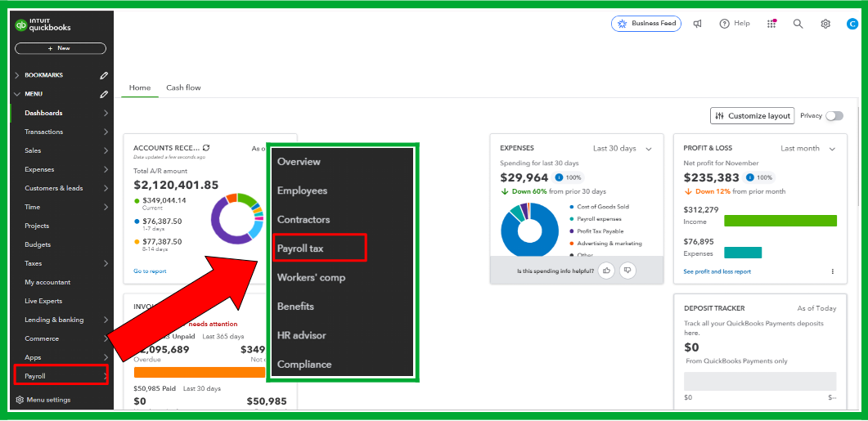Select Workers' comp in the submenu
The image size is (868, 421).
pyautogui.click(x=311, y=277)
